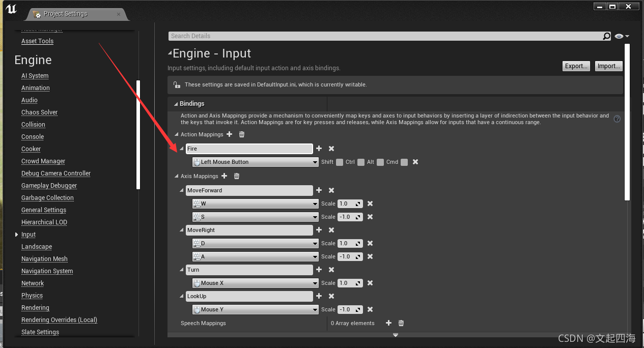
Task: Open the Input settings category
Action: tap(29, 235)
